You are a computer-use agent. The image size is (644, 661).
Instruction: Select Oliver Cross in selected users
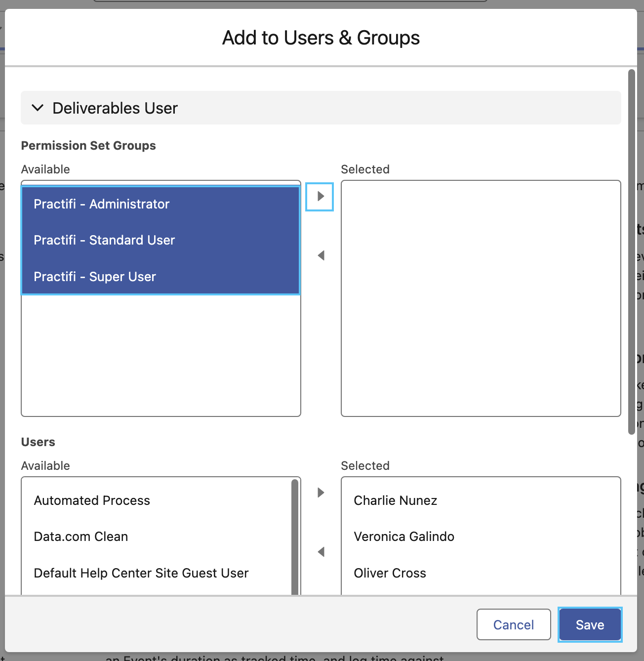[481, 573]
